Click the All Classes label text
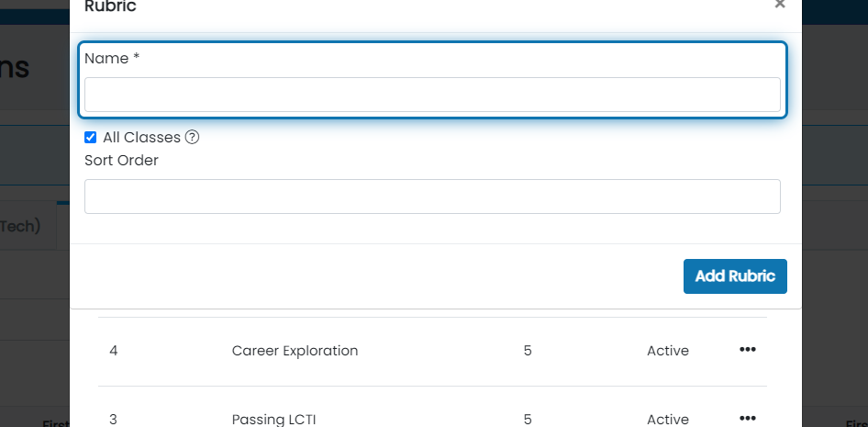 [141, 138]
